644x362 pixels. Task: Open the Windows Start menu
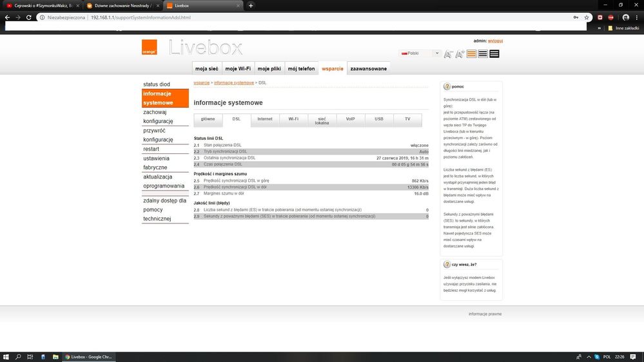(x=6, y=356)
